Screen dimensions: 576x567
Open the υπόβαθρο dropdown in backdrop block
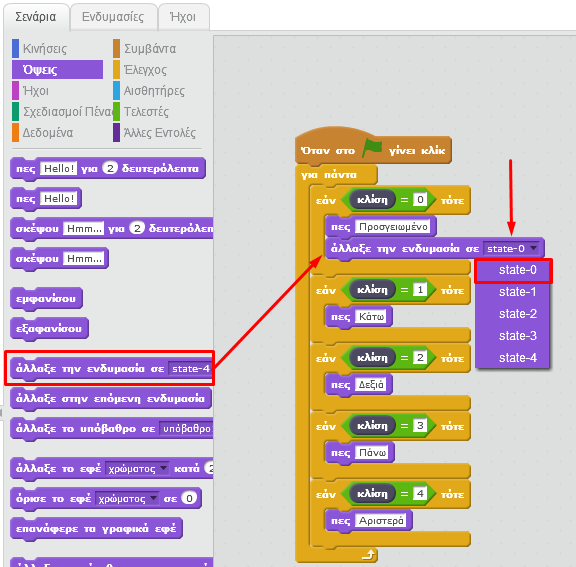186,429
